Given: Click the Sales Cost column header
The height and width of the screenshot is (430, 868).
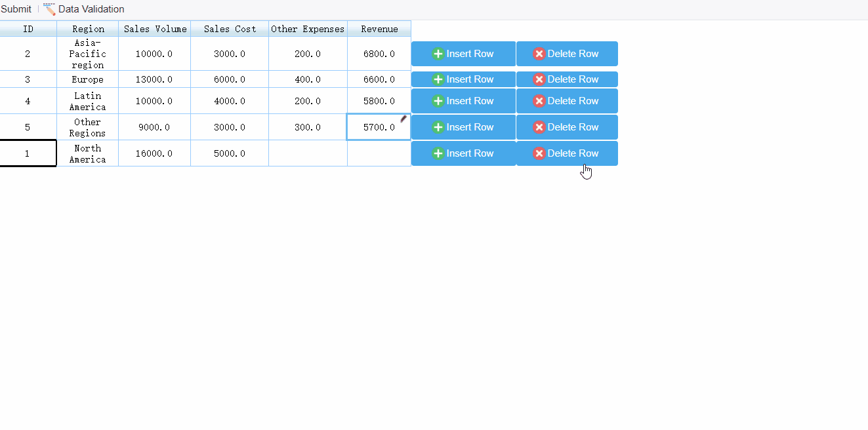Looking at the screenshot, I should 229,29.
